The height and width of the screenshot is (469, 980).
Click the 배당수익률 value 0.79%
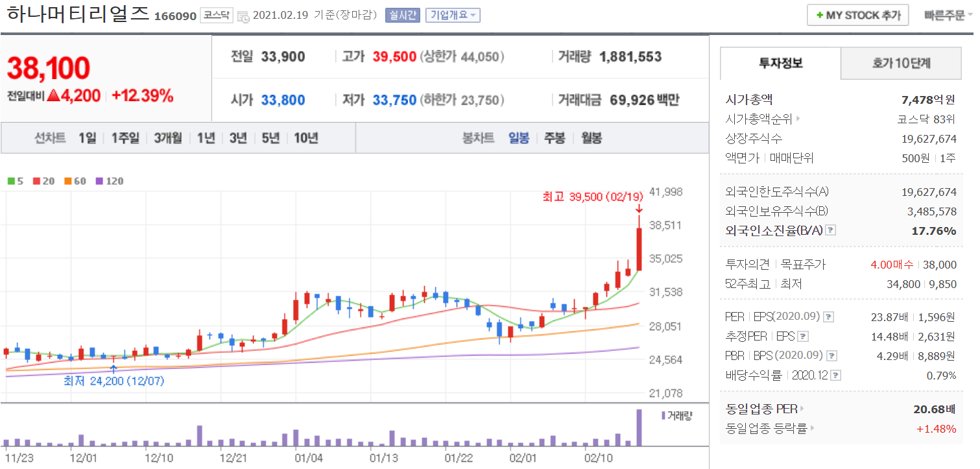click(x=941, y=376)
